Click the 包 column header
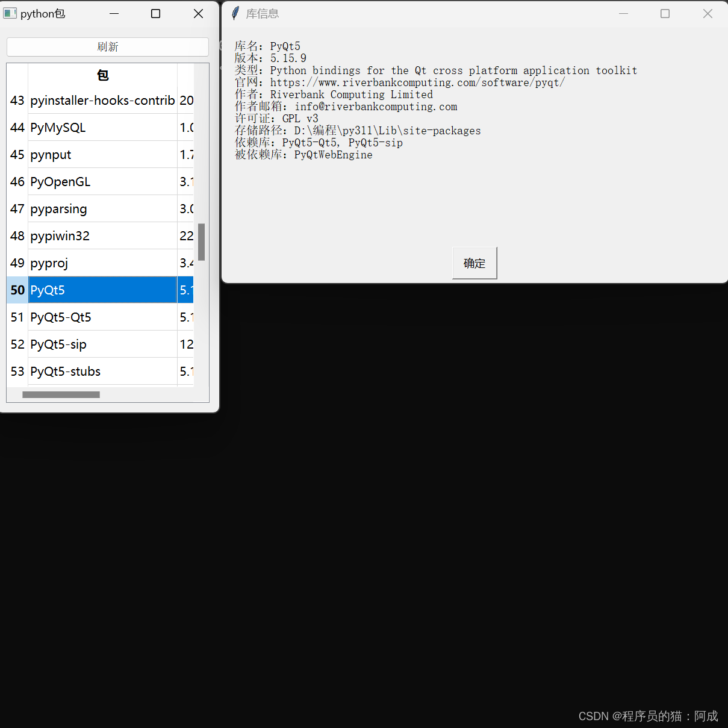The height and width of the screenshot is (728, 728). coord(102,75)
